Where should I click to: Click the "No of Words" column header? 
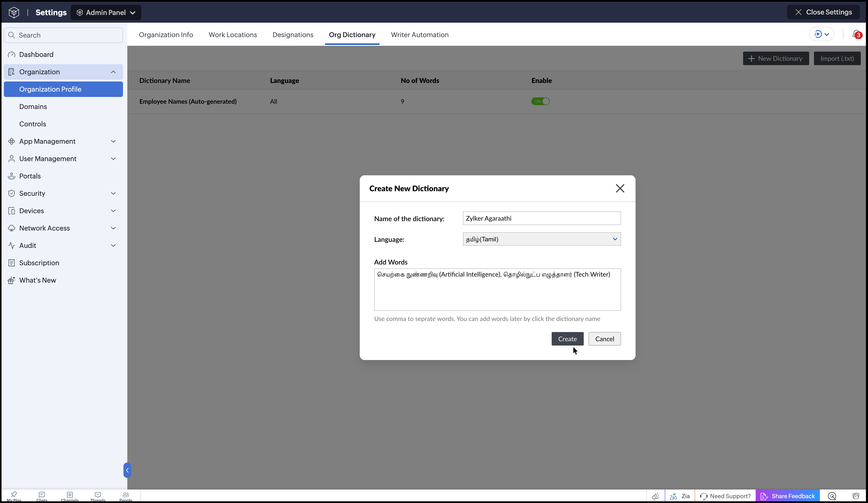tap(420, 81)
